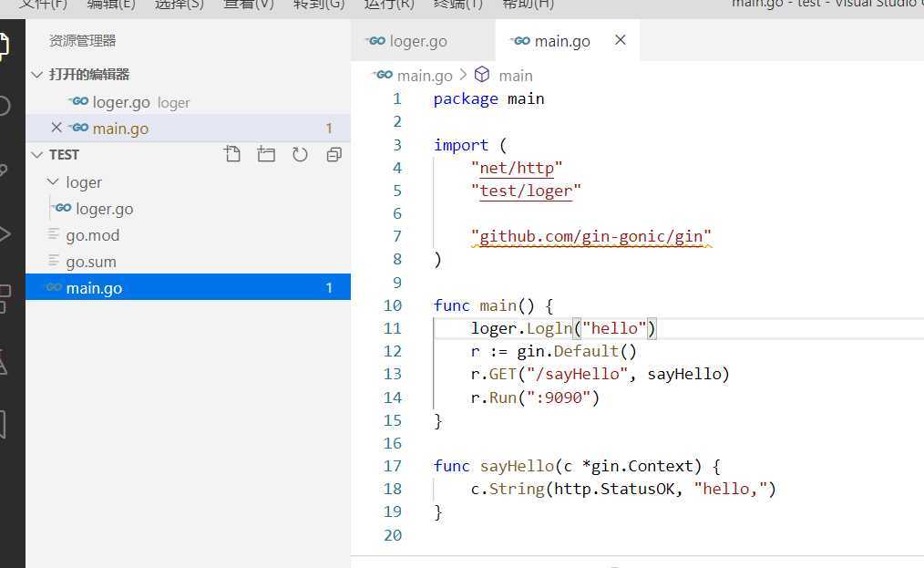924x568 pixels.
Task: Open the go.sum file
Action: [x=189, y=262]
